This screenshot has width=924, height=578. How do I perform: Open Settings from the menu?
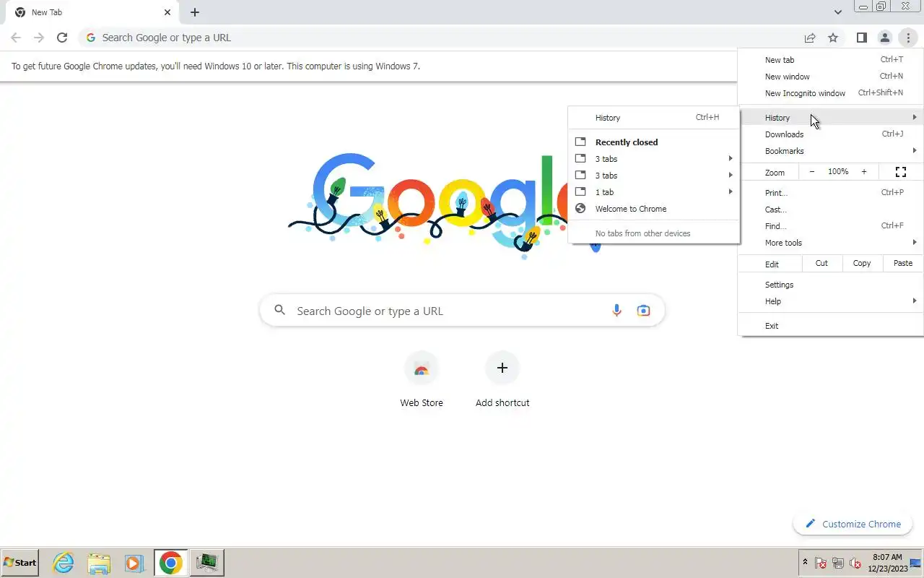[831, 285]
